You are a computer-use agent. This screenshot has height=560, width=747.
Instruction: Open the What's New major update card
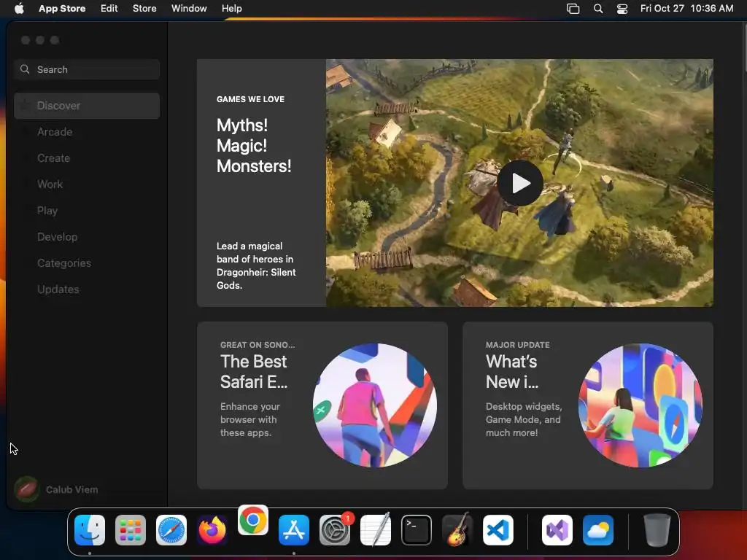click(587, 405)
